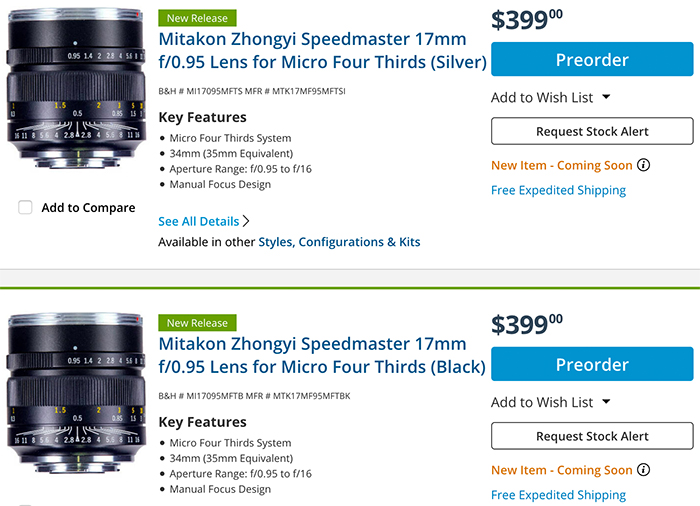
Task: Click New Release badge on Black lens
Action: 197,323
